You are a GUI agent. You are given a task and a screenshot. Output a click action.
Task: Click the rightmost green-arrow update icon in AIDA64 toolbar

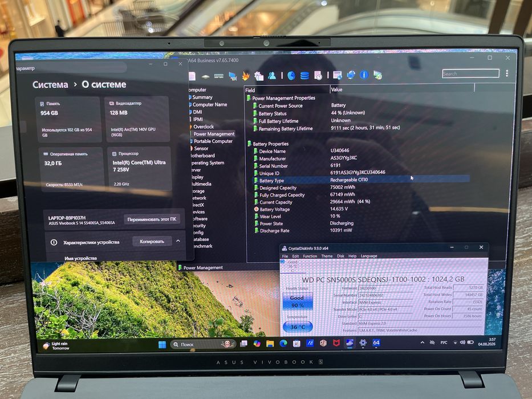tap(377, 75)
